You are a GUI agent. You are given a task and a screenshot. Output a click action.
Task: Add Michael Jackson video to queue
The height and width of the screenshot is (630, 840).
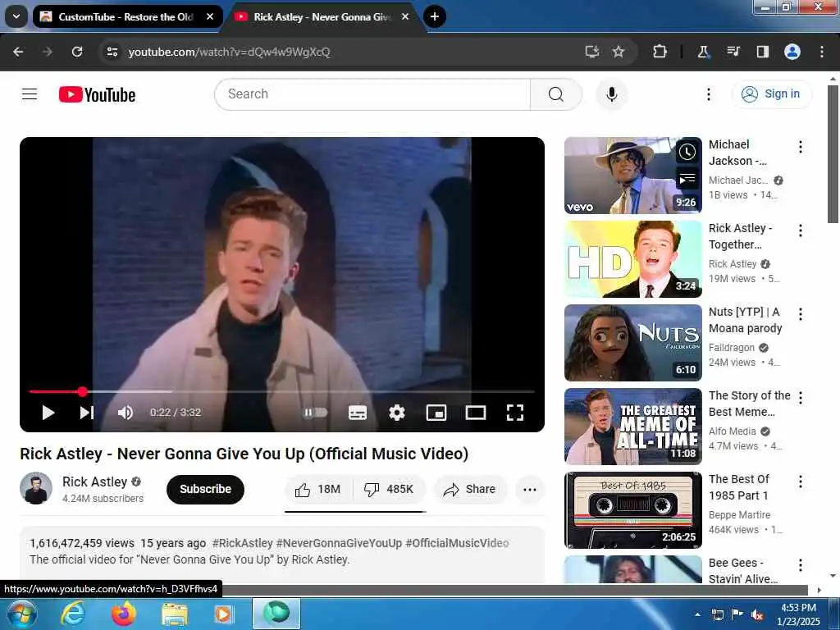coord(687,179)
